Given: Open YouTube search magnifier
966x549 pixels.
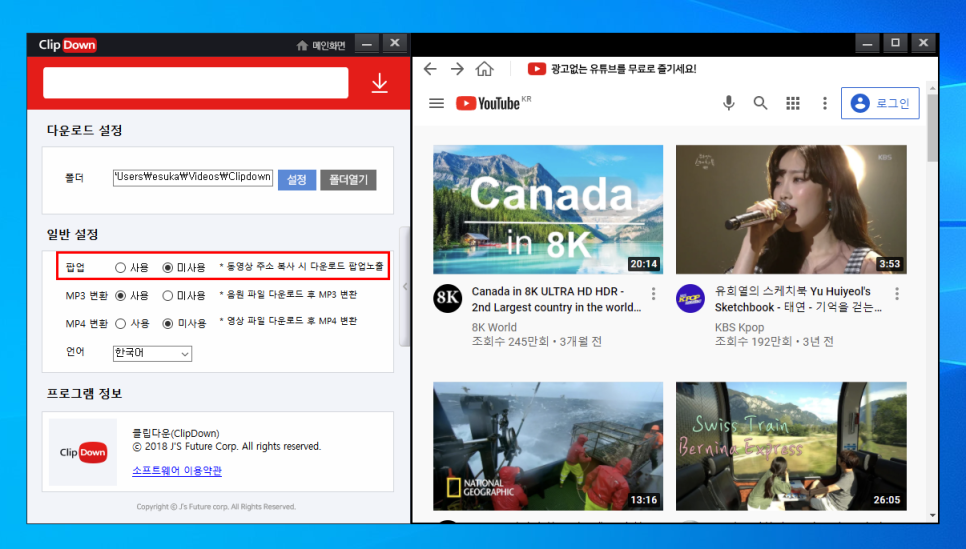Looking at the screenshot, I should click(760, 103).
